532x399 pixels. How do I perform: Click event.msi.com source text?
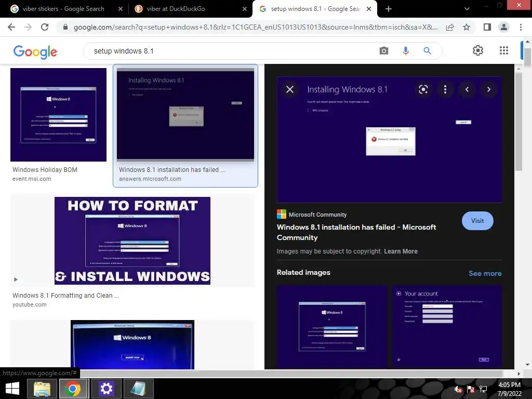click(x=32, y=179)
